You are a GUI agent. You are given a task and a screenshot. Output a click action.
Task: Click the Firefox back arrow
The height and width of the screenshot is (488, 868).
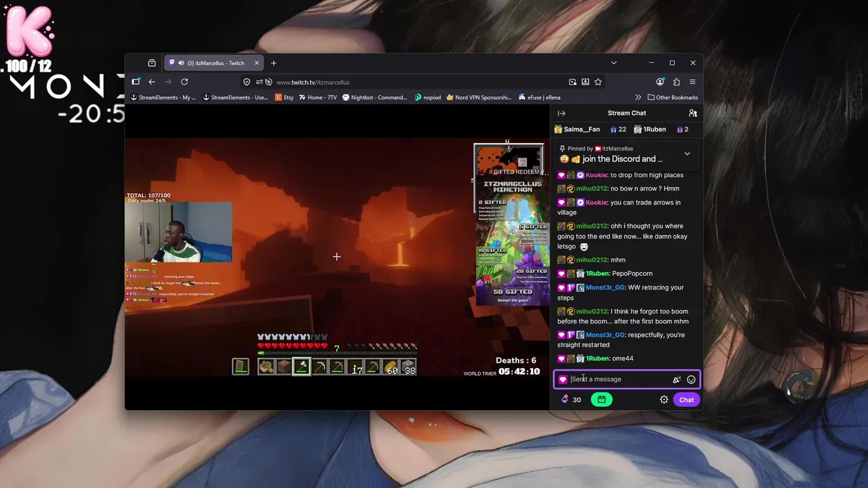coord(152,82)
